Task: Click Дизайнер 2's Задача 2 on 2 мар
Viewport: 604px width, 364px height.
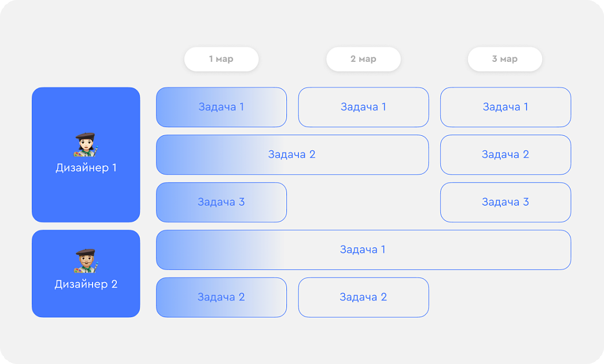Action: [364, 298]
